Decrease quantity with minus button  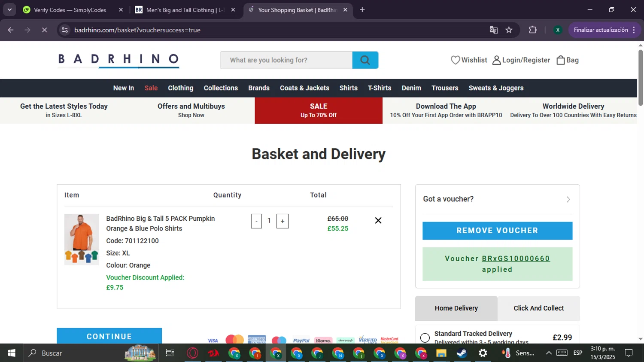(256, 221)
